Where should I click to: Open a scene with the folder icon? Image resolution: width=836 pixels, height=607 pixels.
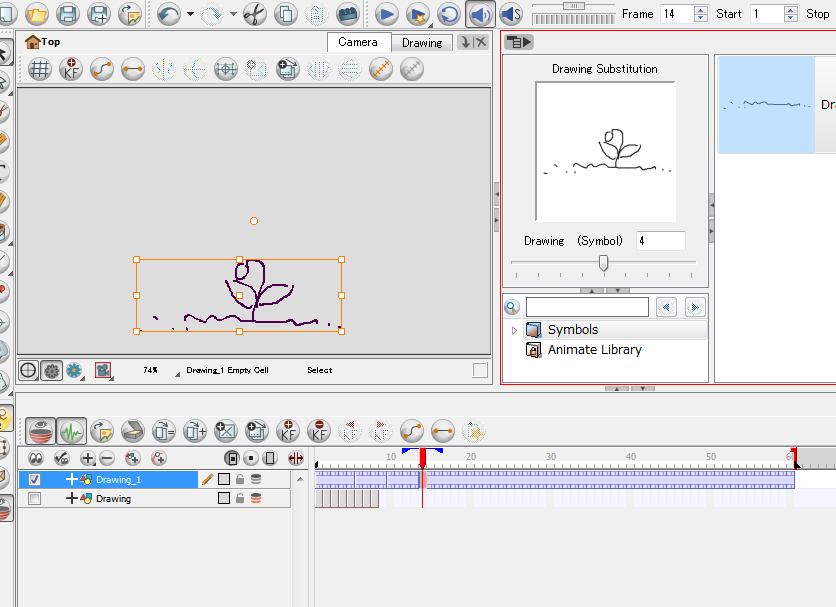(37, 14)
